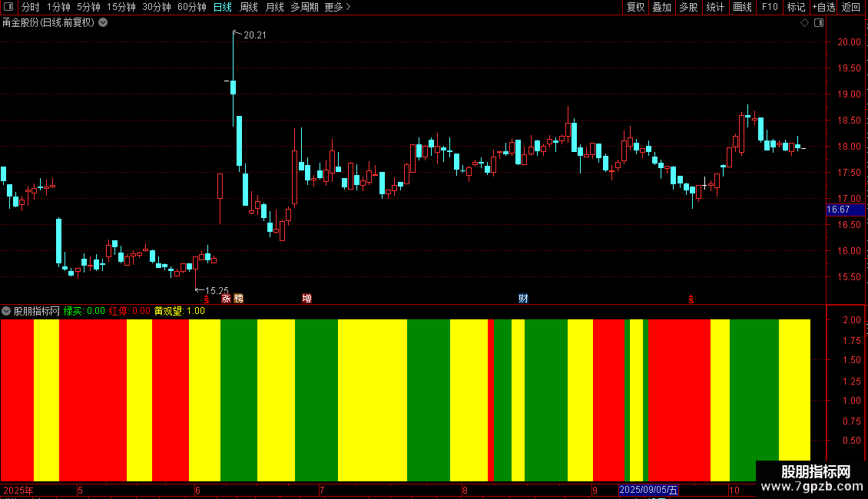Click the 2025年 label on time axis
Image resolution: width=868 pixels, height=499 pixels.
point(18,490)
